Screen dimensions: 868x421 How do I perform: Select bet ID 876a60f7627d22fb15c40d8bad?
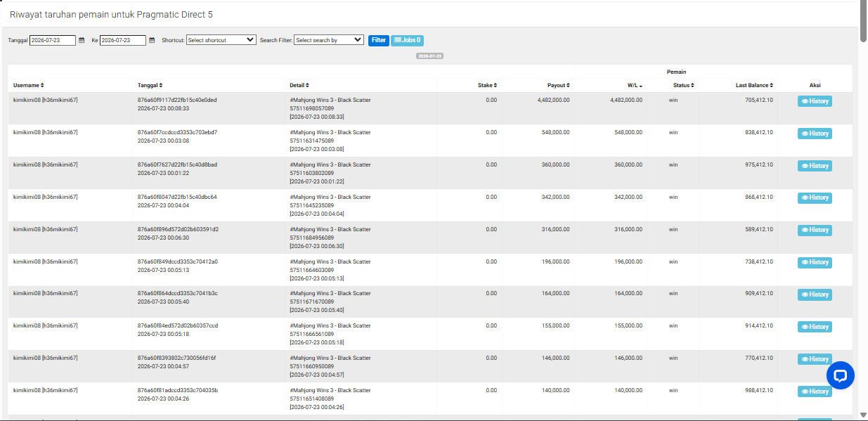coord(177,164)
